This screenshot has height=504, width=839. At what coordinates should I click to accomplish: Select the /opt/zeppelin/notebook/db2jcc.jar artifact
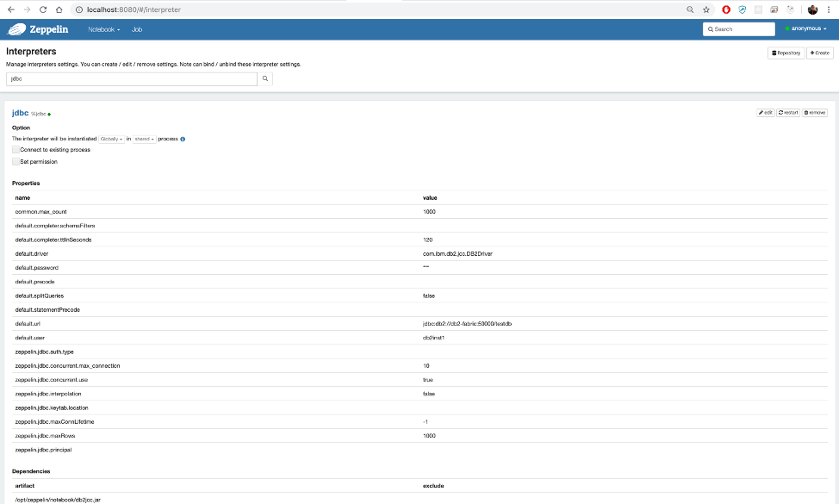pyautogui.click(x=58, y=500)
